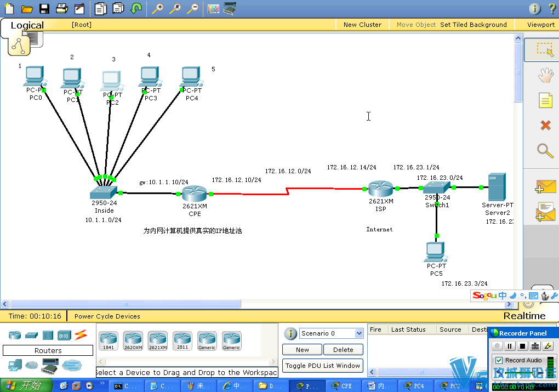This screenshot has height=392, width=559.
Task: Click Power Cycle Devices
Action: click(x=107, y=316)
